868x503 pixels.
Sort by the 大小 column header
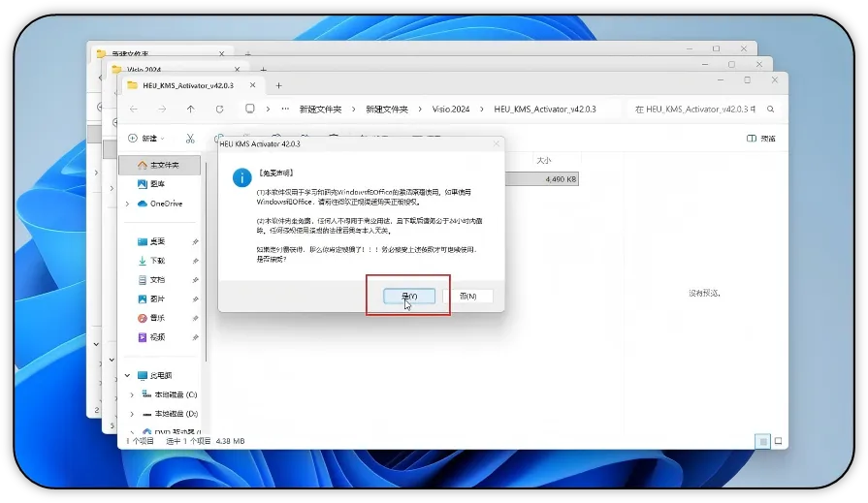[x=544, y=161]
